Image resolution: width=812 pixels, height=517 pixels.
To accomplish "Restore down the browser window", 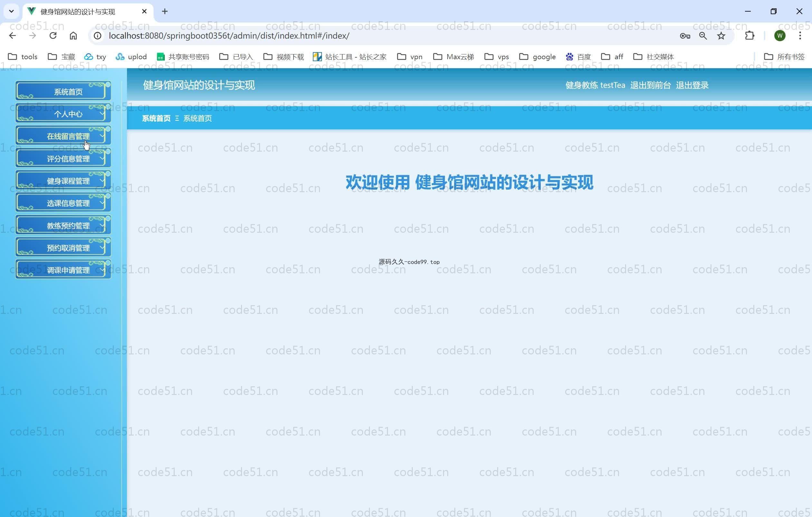I will [x=774, y=12].
